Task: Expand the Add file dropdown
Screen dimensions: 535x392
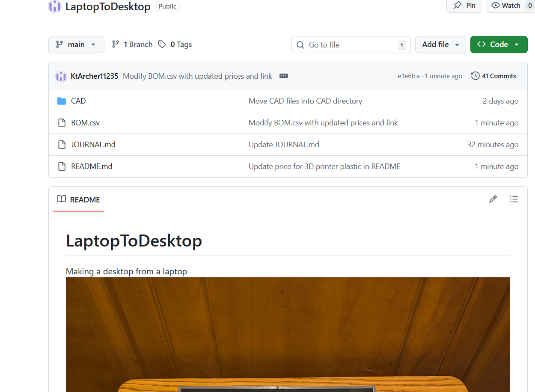Action: pos(440,45)
